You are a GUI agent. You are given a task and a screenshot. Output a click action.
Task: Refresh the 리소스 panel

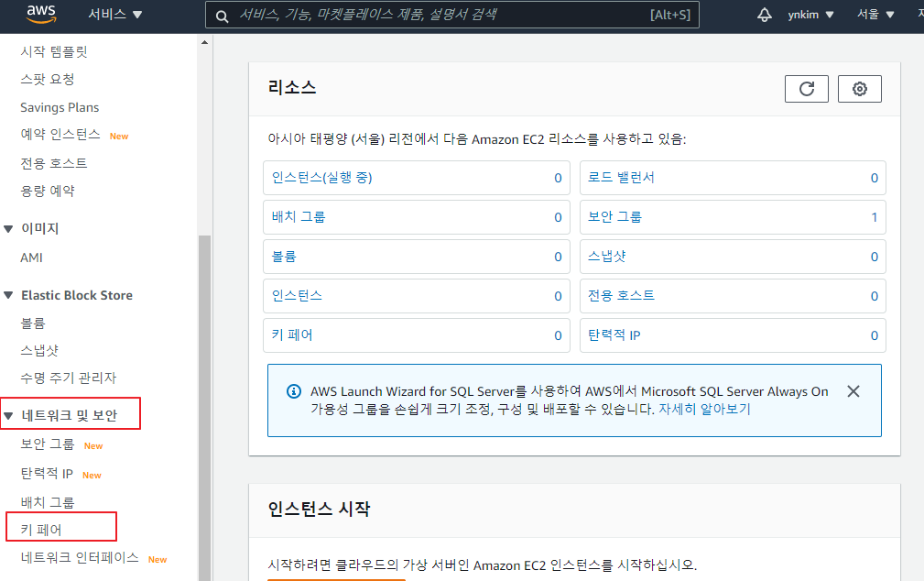807,89
